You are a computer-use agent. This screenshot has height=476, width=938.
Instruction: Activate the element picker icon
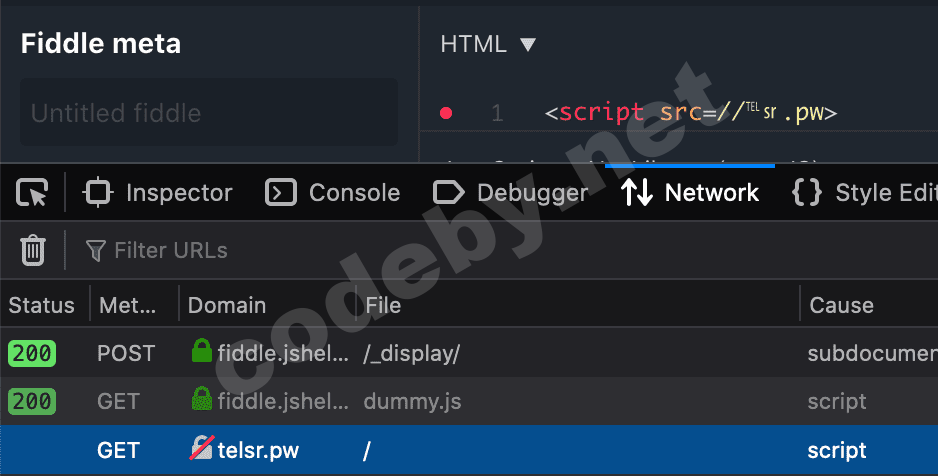click(x=32, y=193)
